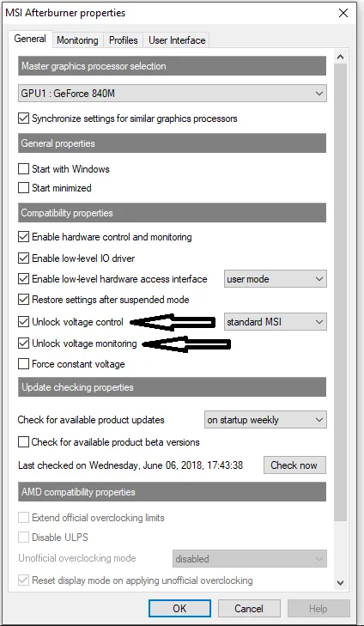Click the vertical scrollbar thumb
Image resolution: width=364 pixels, height=626 pixels.
click(341, 291)
